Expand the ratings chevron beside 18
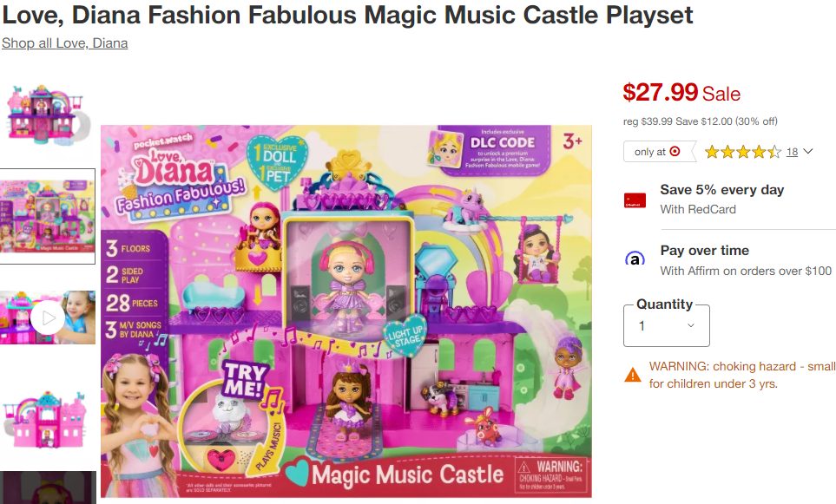This screenshot has width=836, height=504. [808, 152]
